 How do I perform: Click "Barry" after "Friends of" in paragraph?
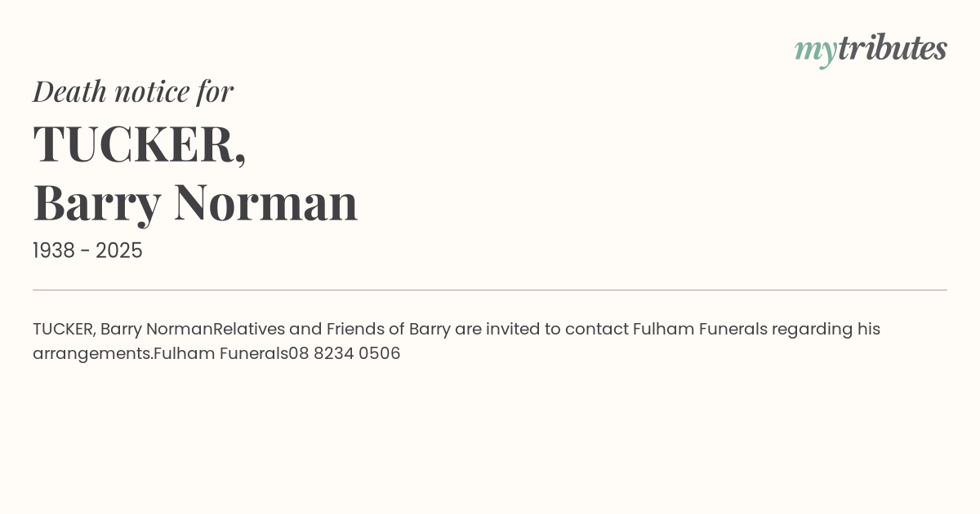click(430, 330)
